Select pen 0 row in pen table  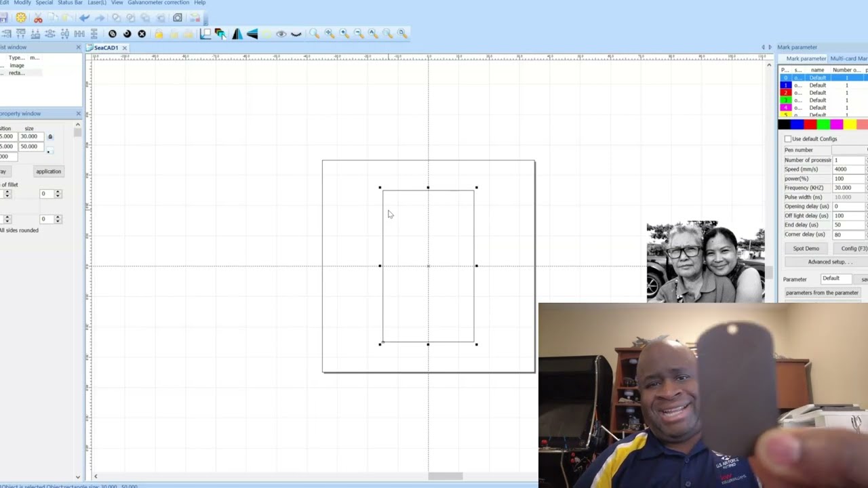click(x=823, y=78)
